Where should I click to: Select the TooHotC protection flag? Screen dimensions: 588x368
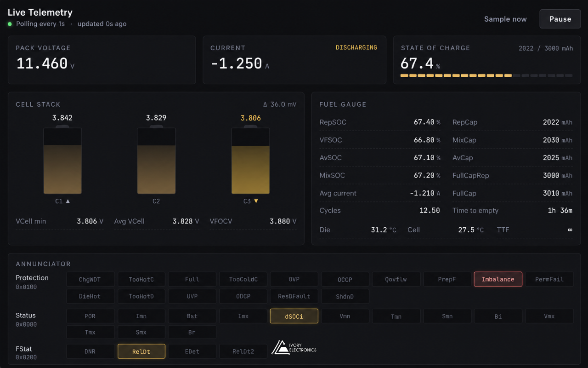(141, 279)
